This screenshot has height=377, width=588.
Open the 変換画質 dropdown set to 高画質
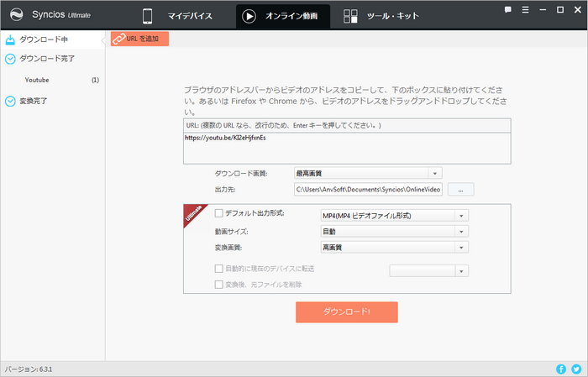(395, 248)
